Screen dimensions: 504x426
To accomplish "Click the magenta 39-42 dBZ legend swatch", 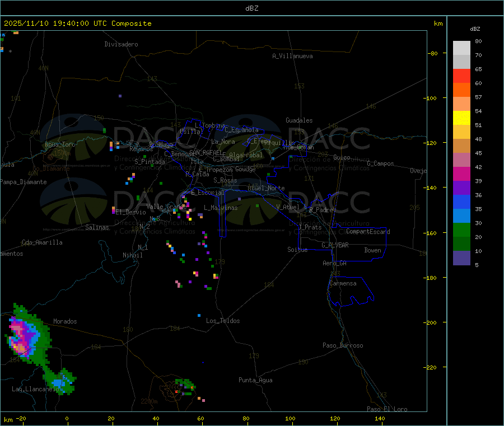I will (461, 174).
